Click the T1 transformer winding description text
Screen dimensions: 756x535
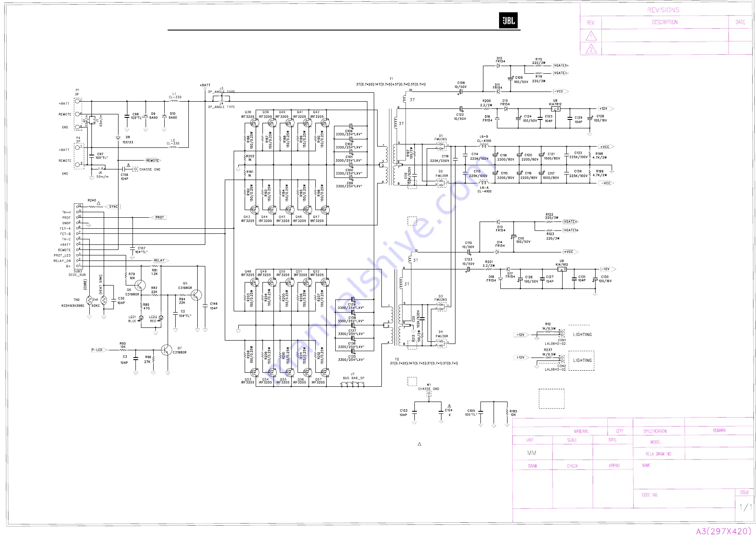tap(391, 84)
